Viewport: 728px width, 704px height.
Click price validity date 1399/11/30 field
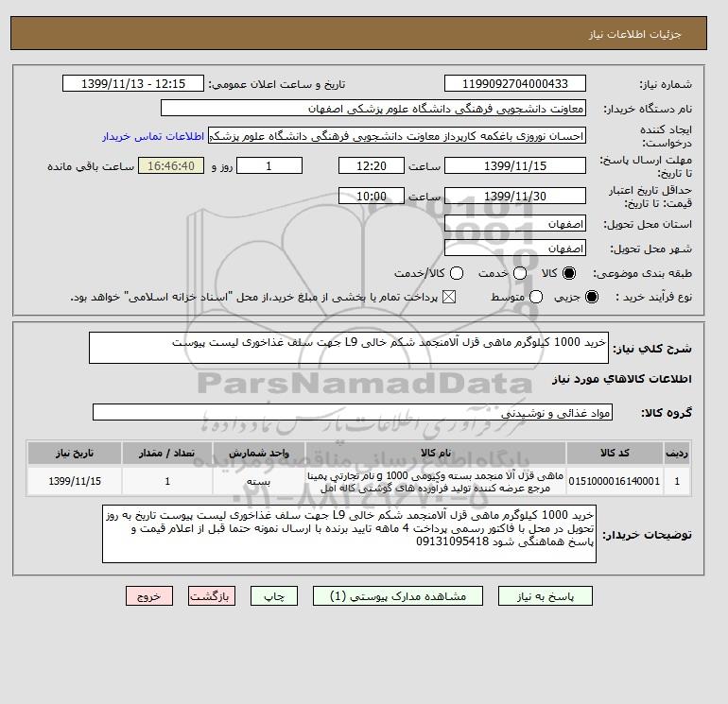pyautogui.click(x=515, y=196)
